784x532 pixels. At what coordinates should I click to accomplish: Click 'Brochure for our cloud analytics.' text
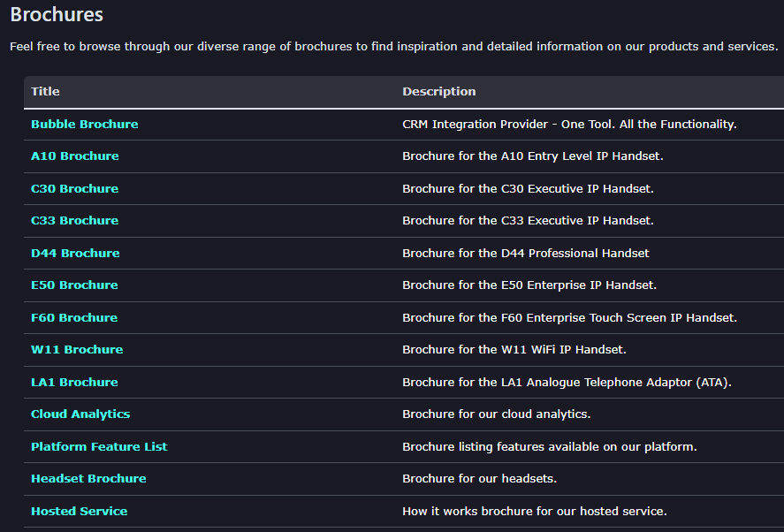point(497,414)
